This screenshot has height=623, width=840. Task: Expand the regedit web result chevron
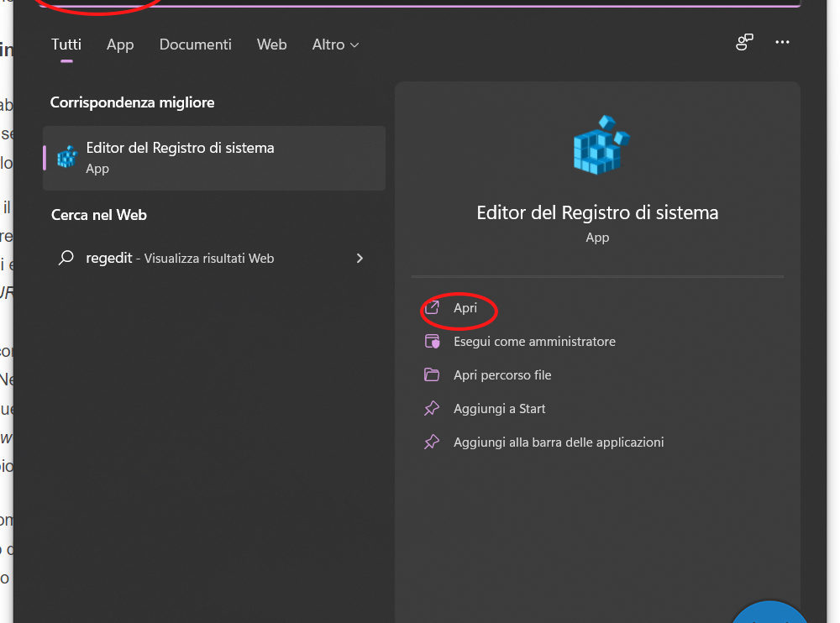point(360,259)
